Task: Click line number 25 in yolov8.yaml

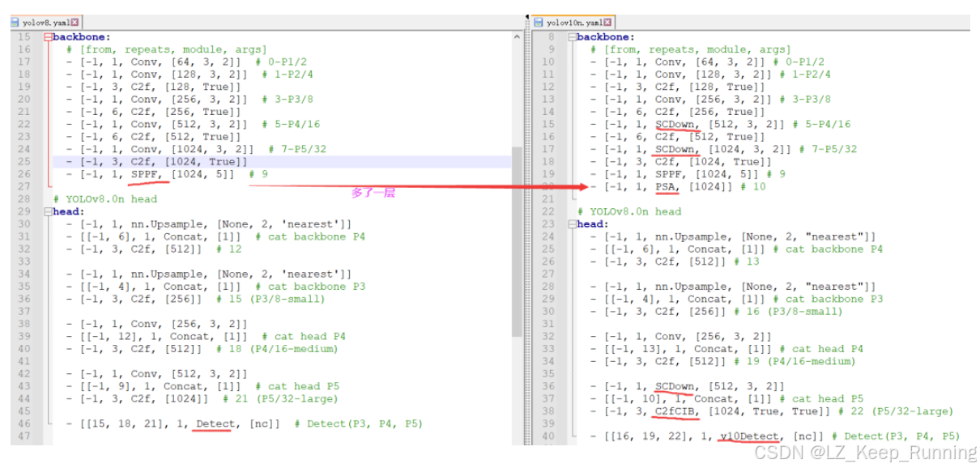Action: click(23, 162)
